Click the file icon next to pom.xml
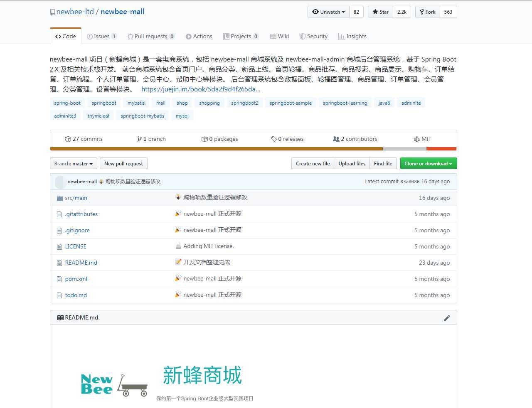The height and width of the screenshot is (408, 532). [59, 279]
